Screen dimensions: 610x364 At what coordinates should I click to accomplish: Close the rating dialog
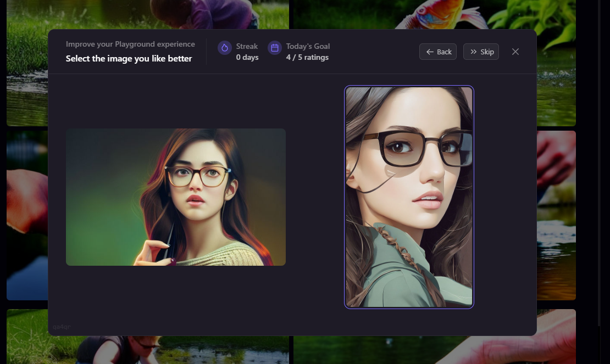coord(515,52)
